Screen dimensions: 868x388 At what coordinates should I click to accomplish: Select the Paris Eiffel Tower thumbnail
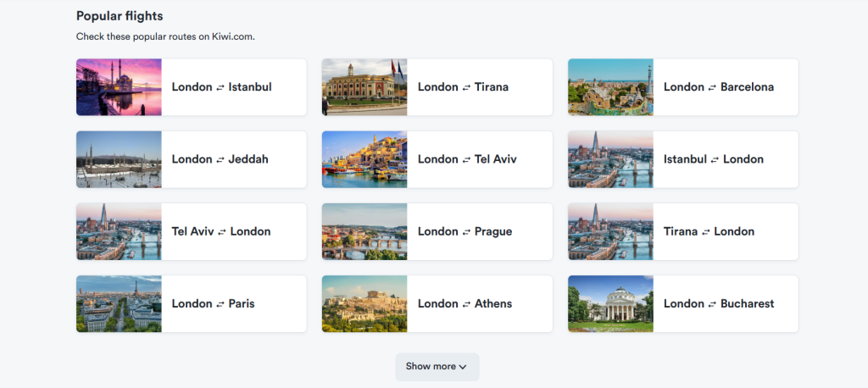click(x=119, y=304)
